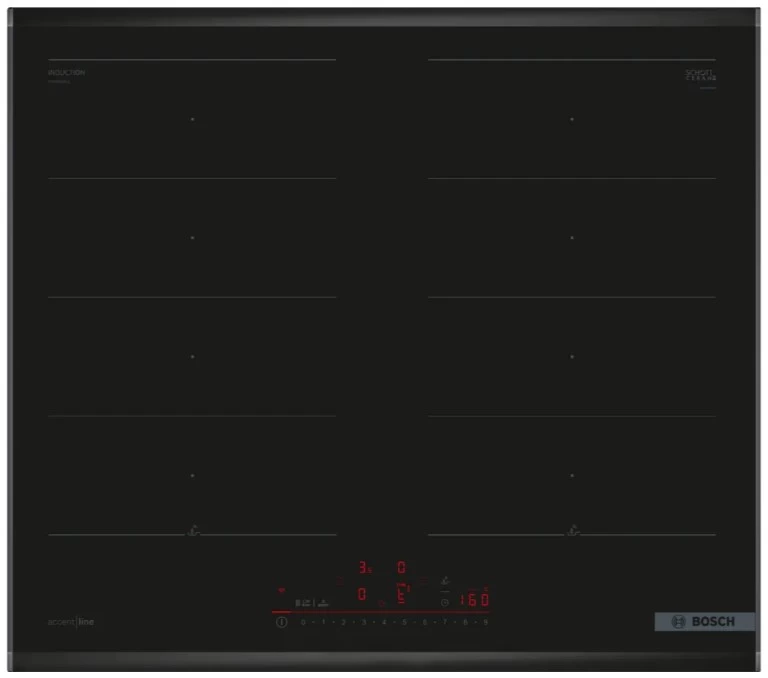Viewport: 768px width, 678px height.
Task: Click the BOSCH logo badge
Action: pos(704,622)
